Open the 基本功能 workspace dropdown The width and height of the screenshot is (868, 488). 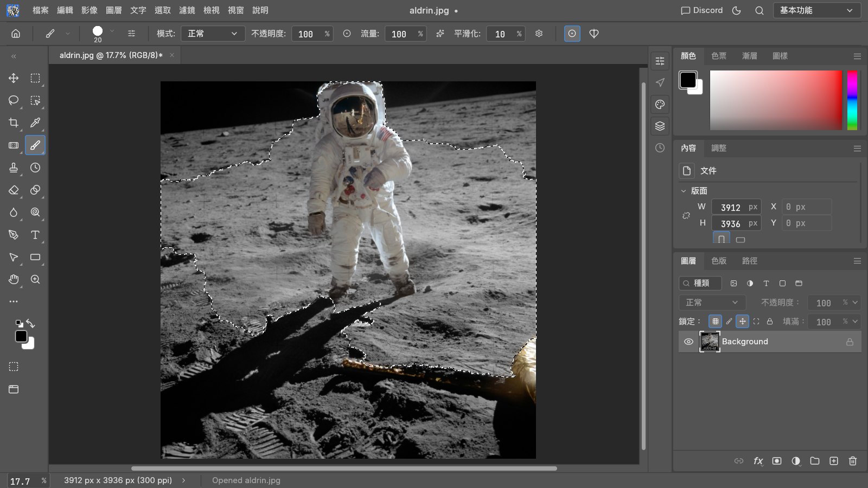click(816, 10)
